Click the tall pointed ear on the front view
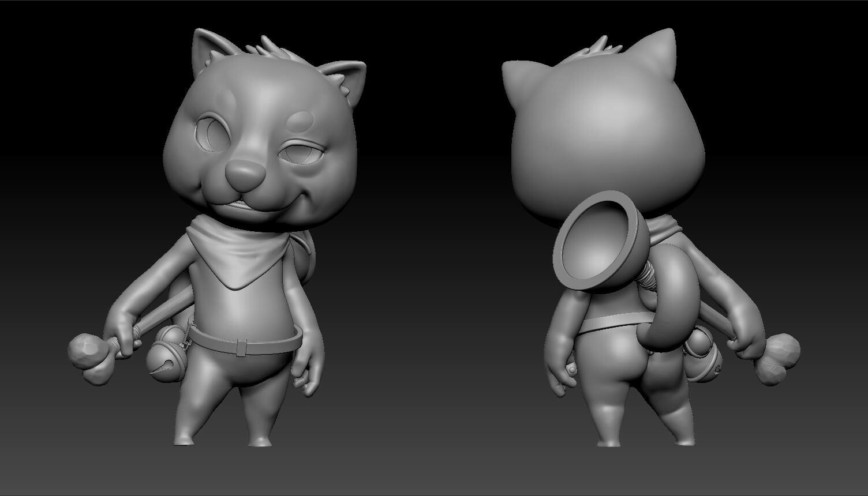This screenshot has width=868, height=496. click(x=205, y=48)
